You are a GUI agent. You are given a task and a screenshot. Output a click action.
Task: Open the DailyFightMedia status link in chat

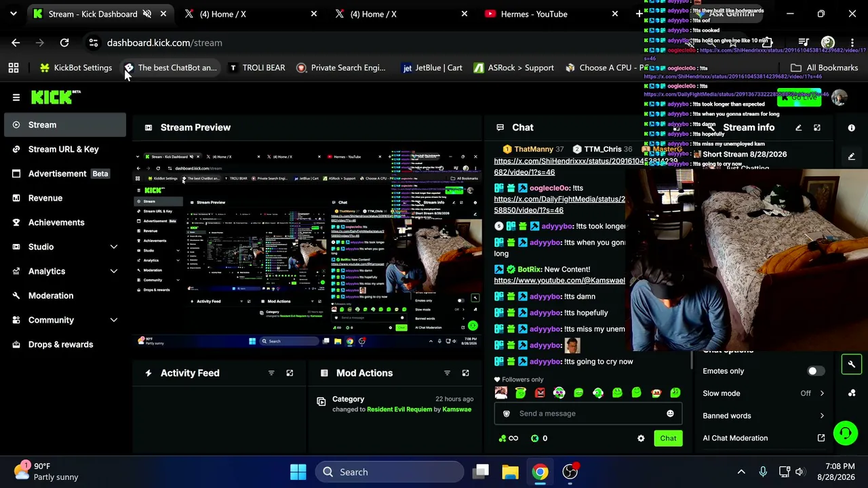coord(559,205)
